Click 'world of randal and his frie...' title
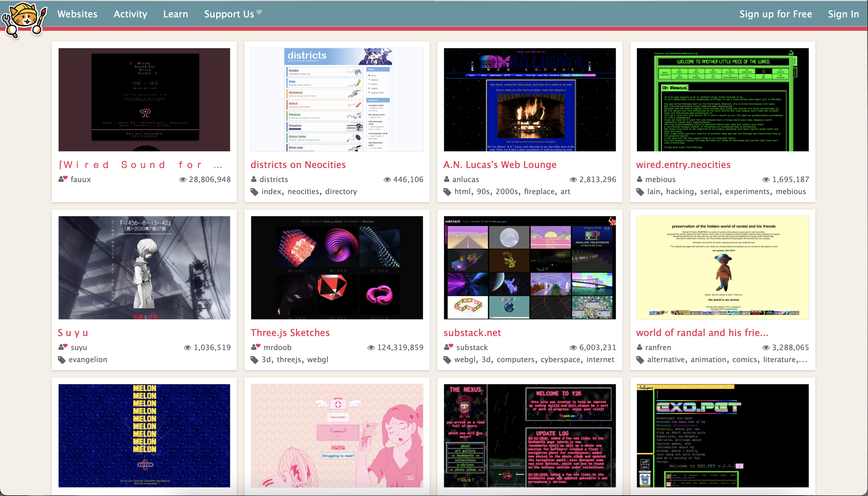The width and height of the screenshot is (868, 496). [702, 333]
